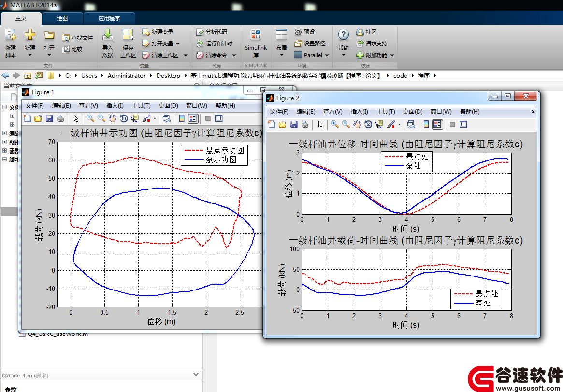This screenshot has height=392, width=563.
Task: Click Link Plot icon in Figure 2 toolbar
Action: pyautogui.click(x=411, y=124)
